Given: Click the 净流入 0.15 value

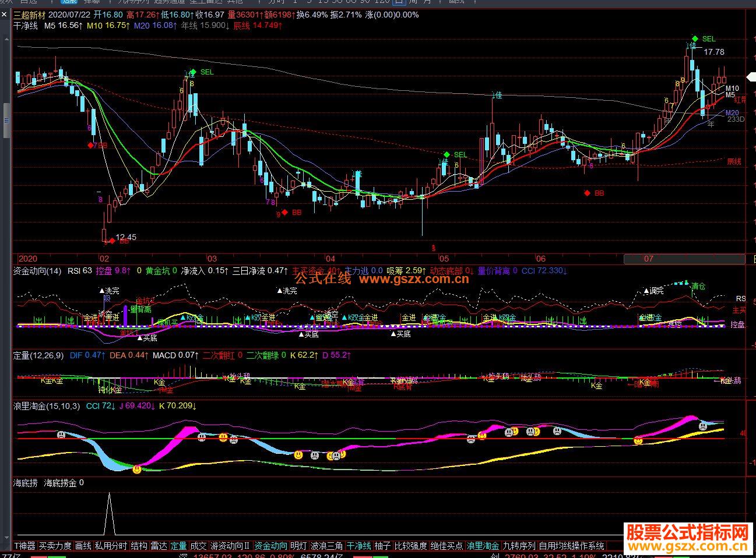Looking at the screenshot, I should tap(205, 271).
